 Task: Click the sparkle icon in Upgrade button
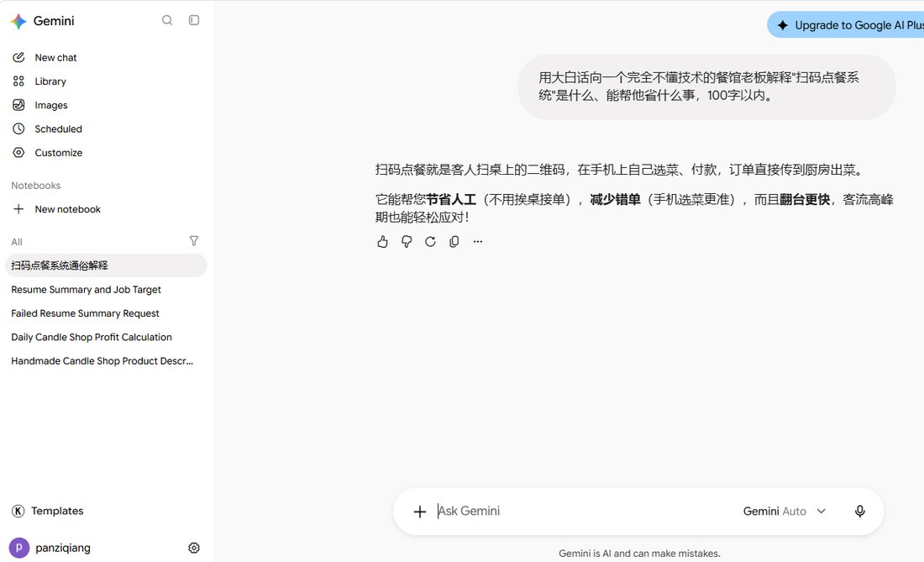[783, 25]
